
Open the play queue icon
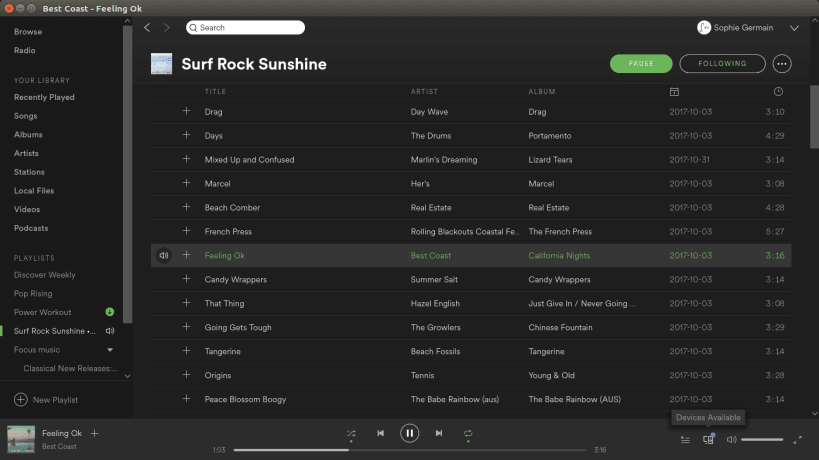pyautogui.click(x=685, y=440)
